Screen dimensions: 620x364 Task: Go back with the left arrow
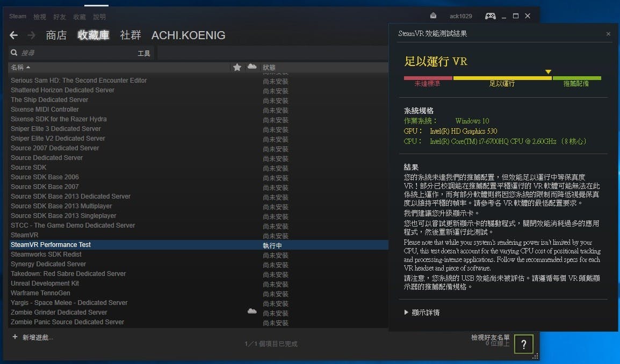click(14, 35)
